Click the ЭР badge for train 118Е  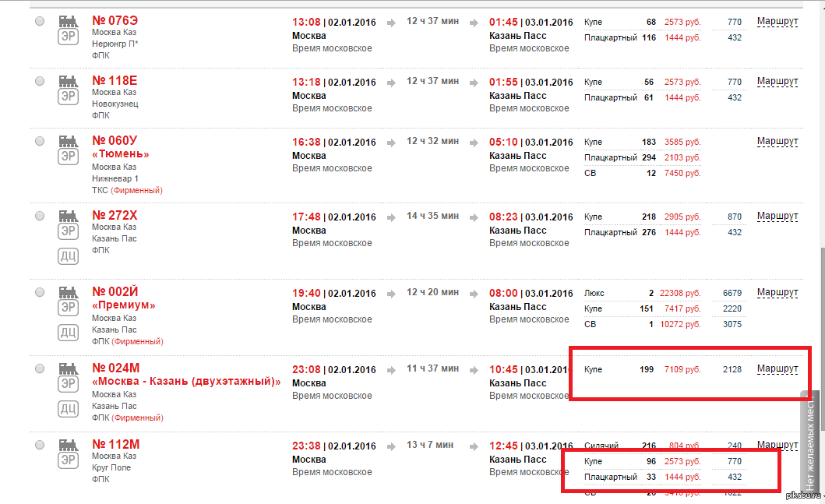(69, 96)
